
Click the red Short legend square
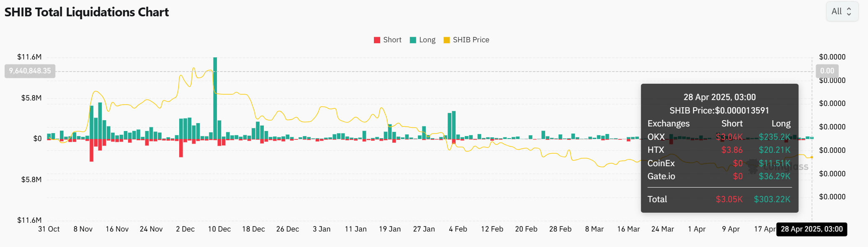(x=377, y=40)
